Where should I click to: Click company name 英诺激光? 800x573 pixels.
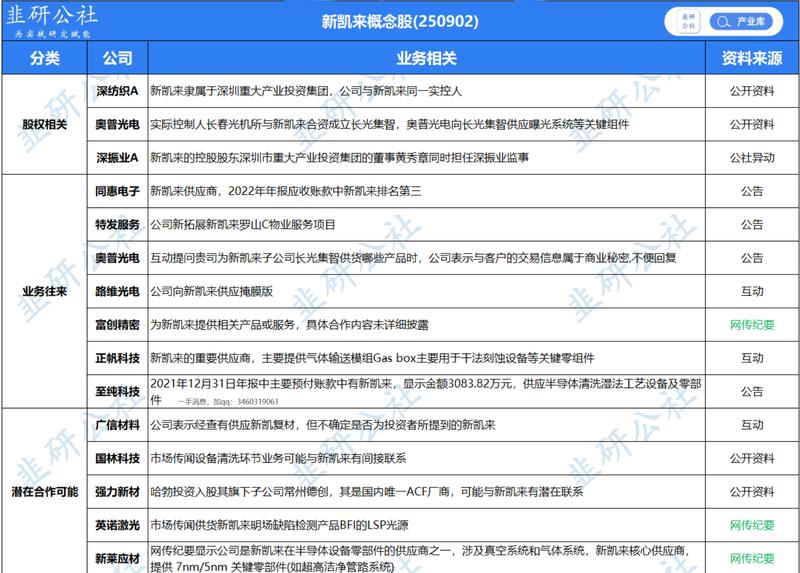point(117,525)
